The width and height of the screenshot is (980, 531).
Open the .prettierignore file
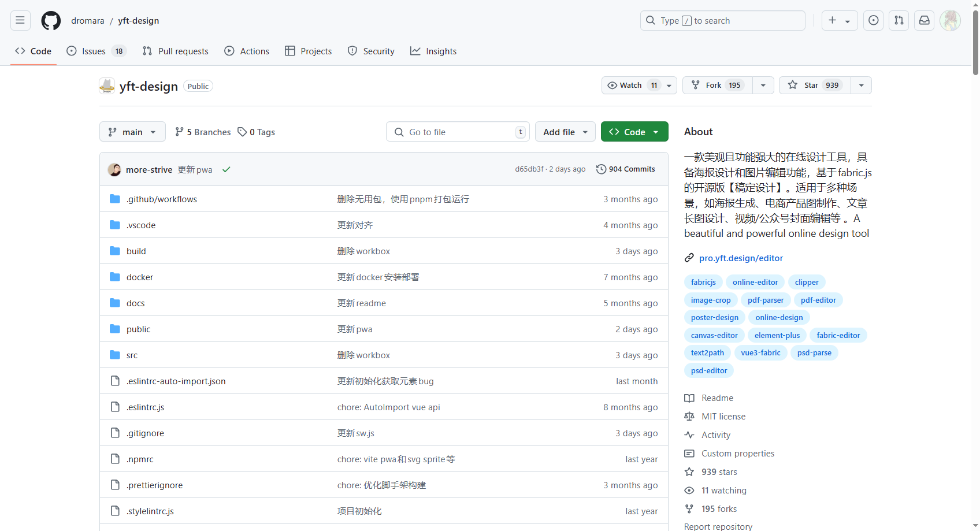pos(154,485)
